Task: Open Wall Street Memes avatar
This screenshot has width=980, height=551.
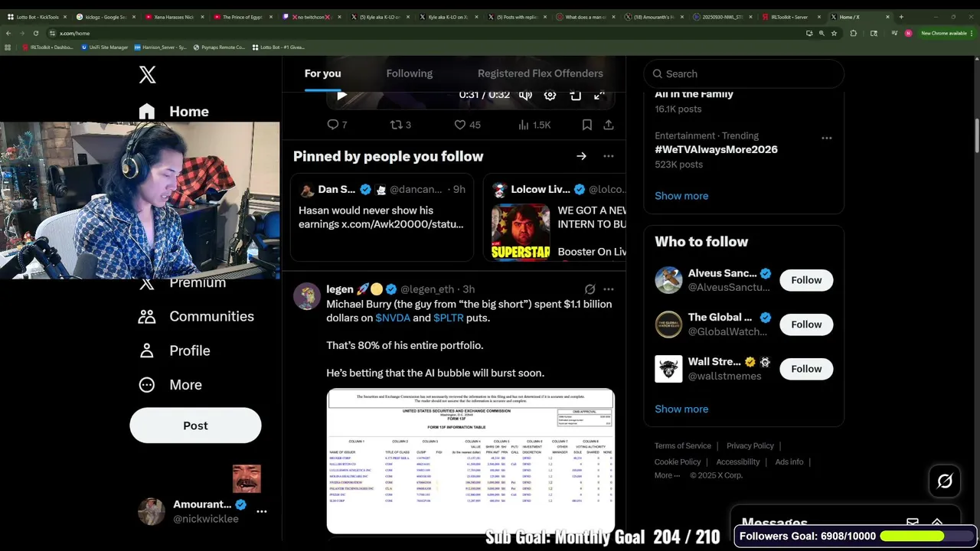Action: pyautogui.click(x=668, y=369)
